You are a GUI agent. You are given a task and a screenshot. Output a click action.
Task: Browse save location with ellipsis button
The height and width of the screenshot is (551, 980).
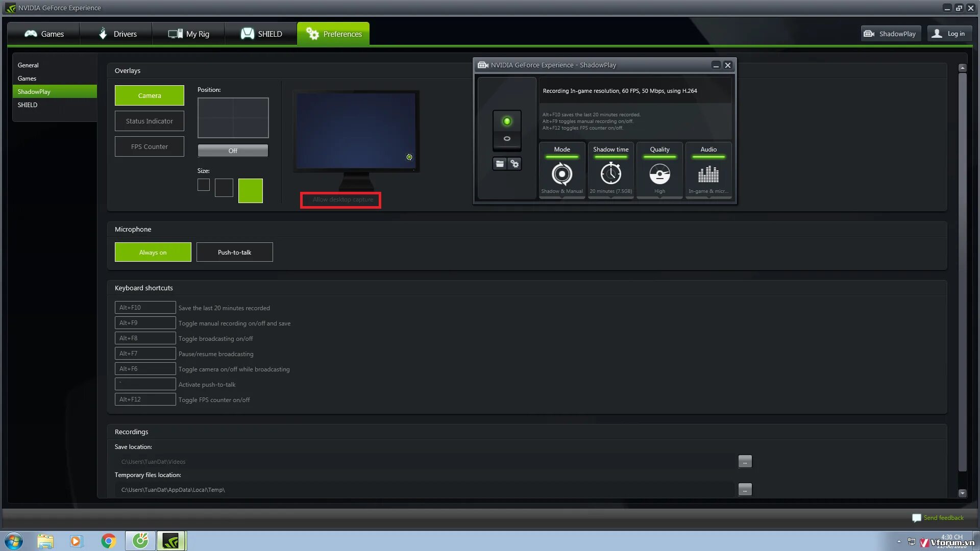pyautogui.click(x=745, y=461)
